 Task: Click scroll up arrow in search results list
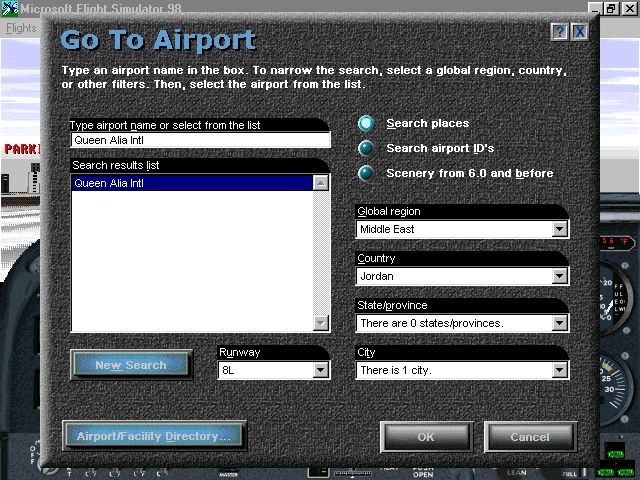(x=321, y=183)
